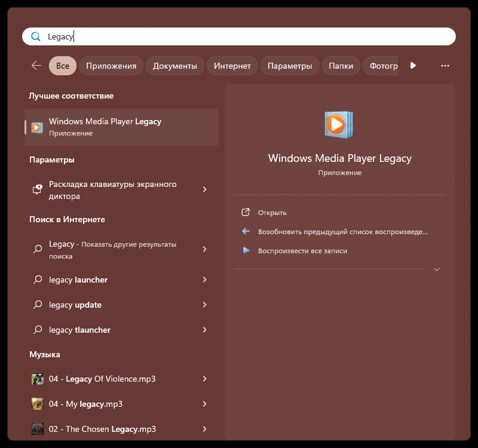Expand more actions with the down chevron
The image size is (478, 448).
click(437, 269)
